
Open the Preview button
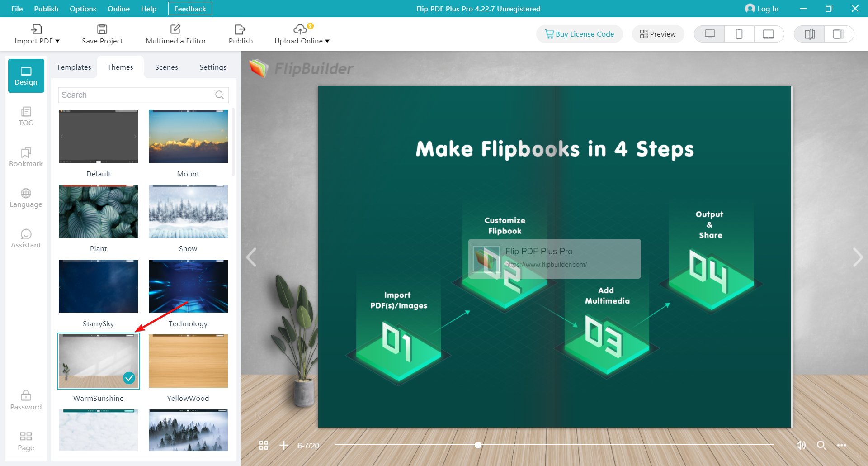point(658,34)
